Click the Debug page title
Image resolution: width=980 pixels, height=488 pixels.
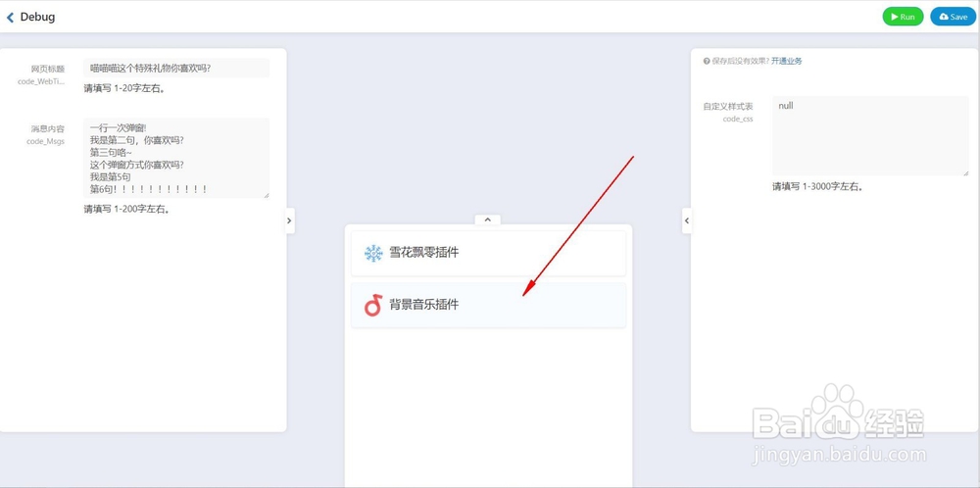(37, 17)
